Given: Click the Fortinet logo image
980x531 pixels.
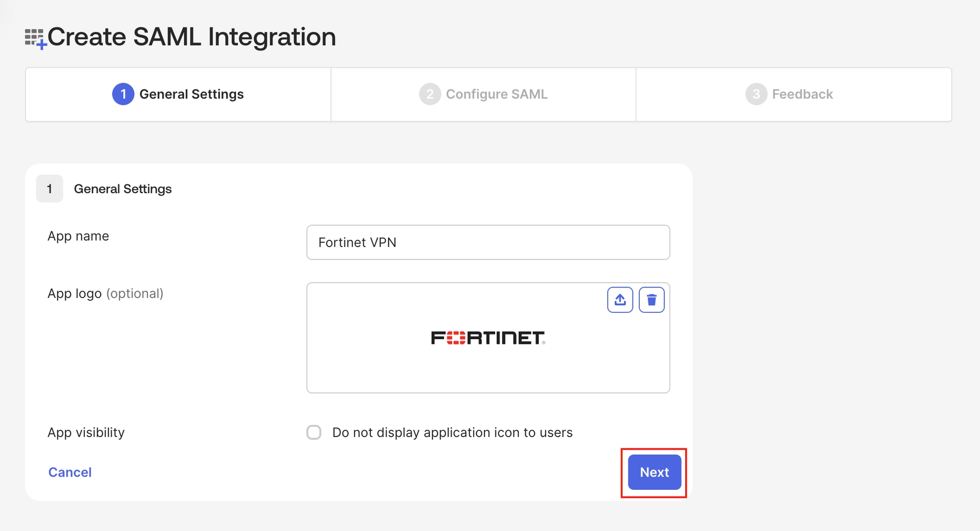Looking at the screenshot, I should [488, 338].
